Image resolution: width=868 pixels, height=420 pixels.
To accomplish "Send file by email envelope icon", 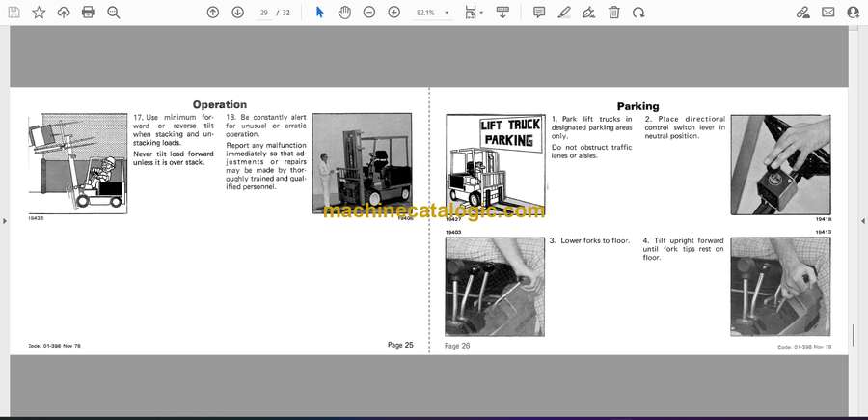I will pyautogui.click(x=828, y=13).
